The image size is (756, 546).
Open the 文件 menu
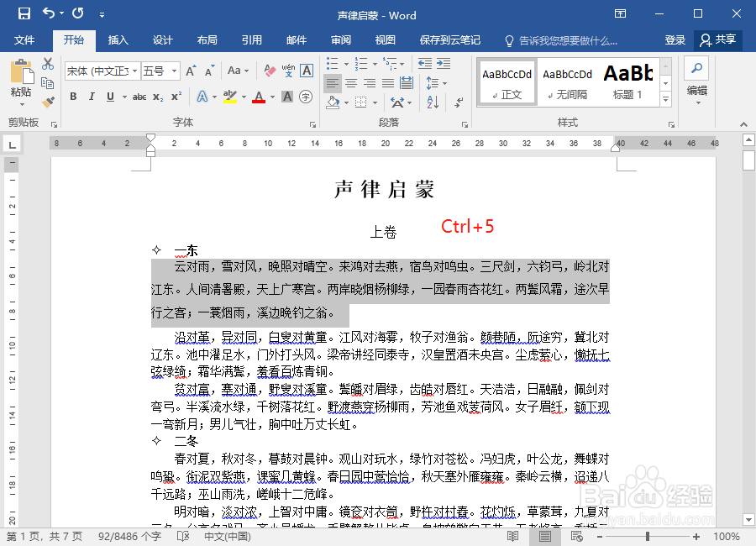pos(24,40)
